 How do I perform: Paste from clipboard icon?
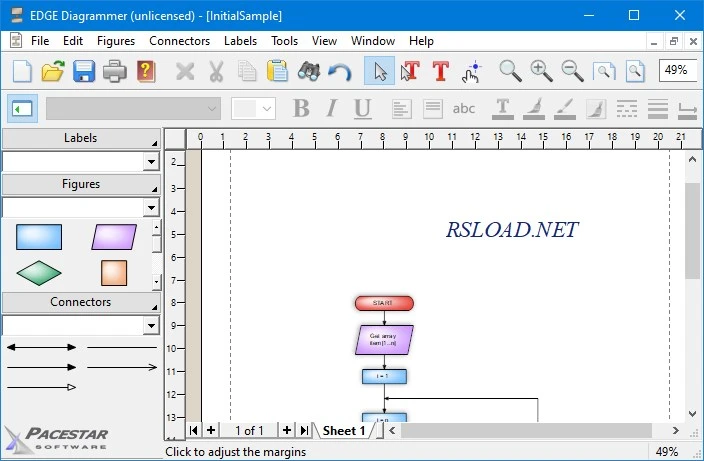pos(277,71)
